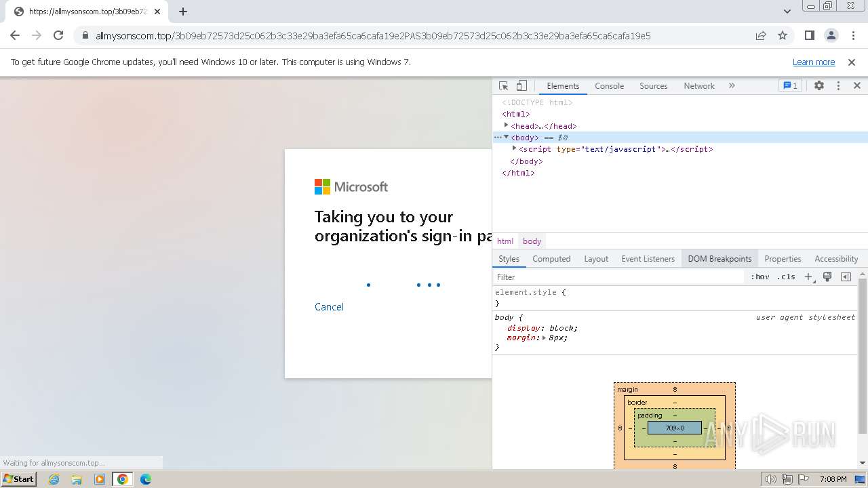Click the body breadcrumb
The image size is (868, 488).
click(532, 241)
